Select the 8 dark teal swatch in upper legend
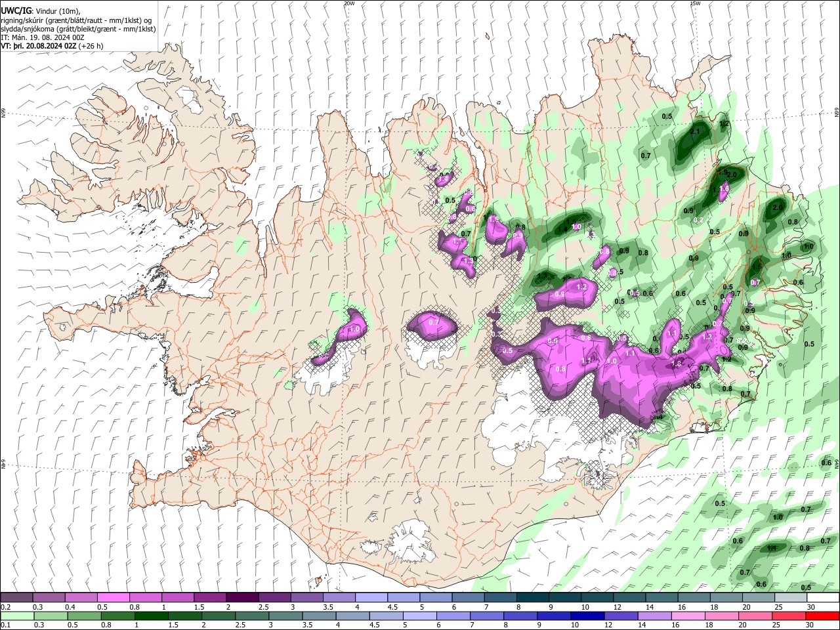Viewport: 840px width, 630px height. [532, 598]
